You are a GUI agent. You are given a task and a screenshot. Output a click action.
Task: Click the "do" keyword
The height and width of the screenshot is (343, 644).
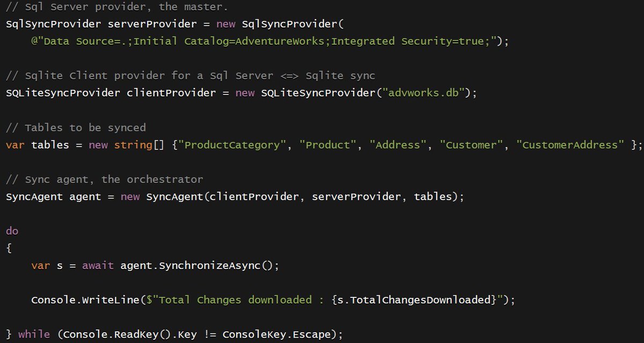click(12, 231)
